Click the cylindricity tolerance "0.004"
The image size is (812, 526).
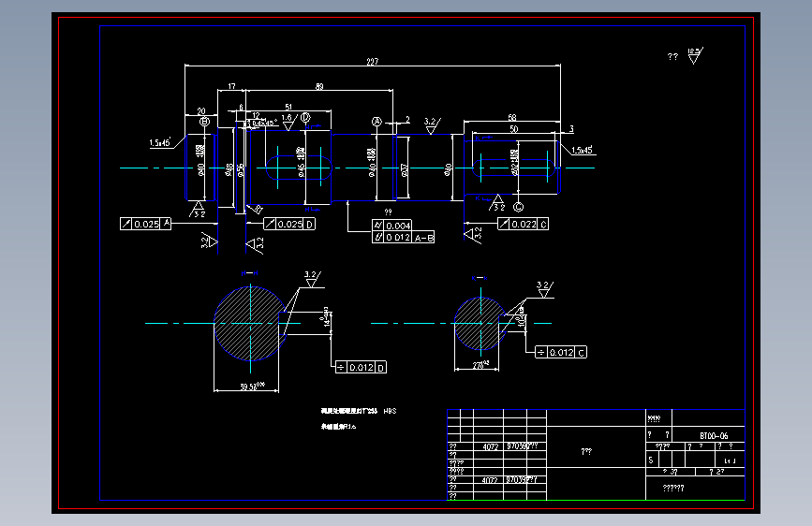[x=392, y=226]
